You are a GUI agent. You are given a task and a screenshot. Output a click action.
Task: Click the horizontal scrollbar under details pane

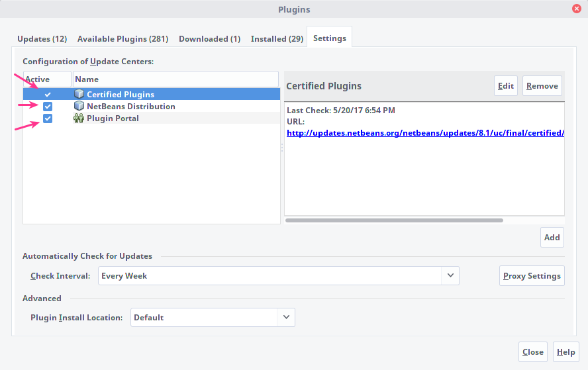(394, 220)
